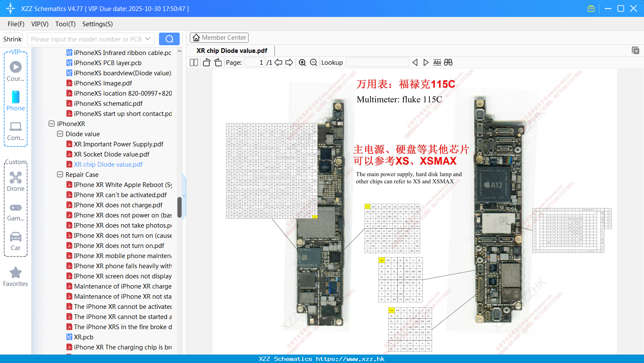Open IPhone XR does not take photos file

click(123, 225)
